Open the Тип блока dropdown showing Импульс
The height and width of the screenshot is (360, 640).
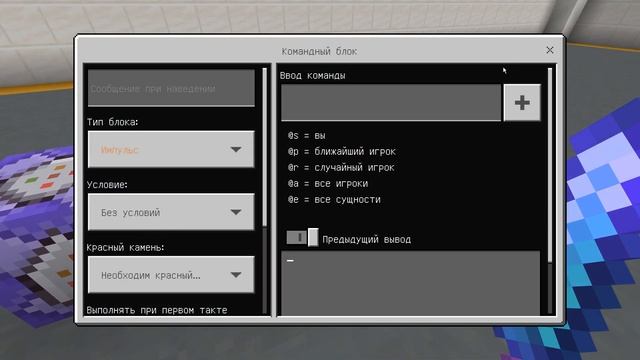pos(171,149)
